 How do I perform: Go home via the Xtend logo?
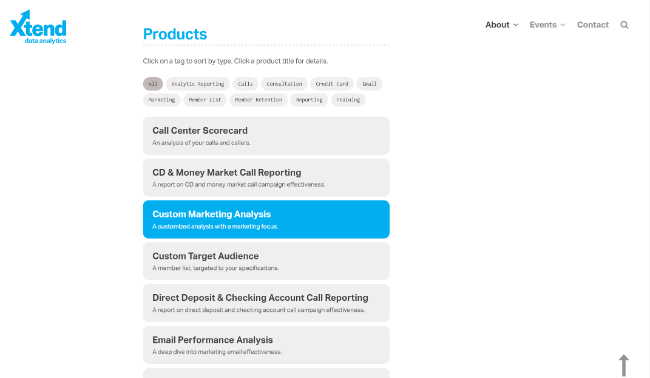point(38,27)
